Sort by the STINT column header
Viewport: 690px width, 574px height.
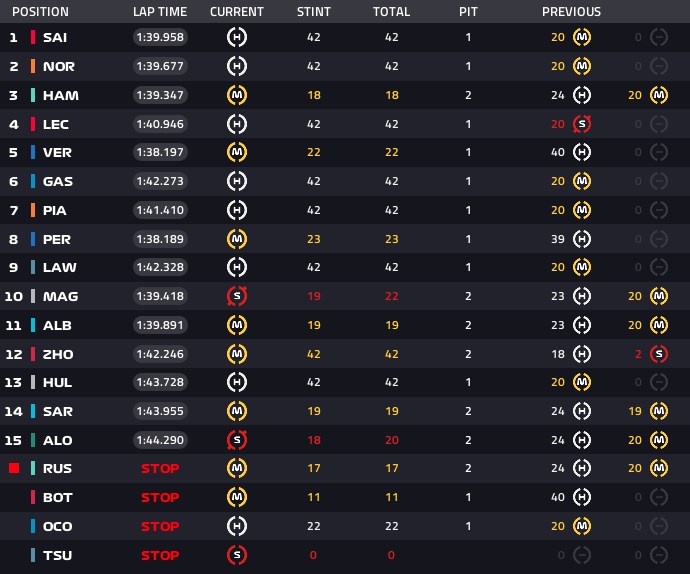coord(314,11)
